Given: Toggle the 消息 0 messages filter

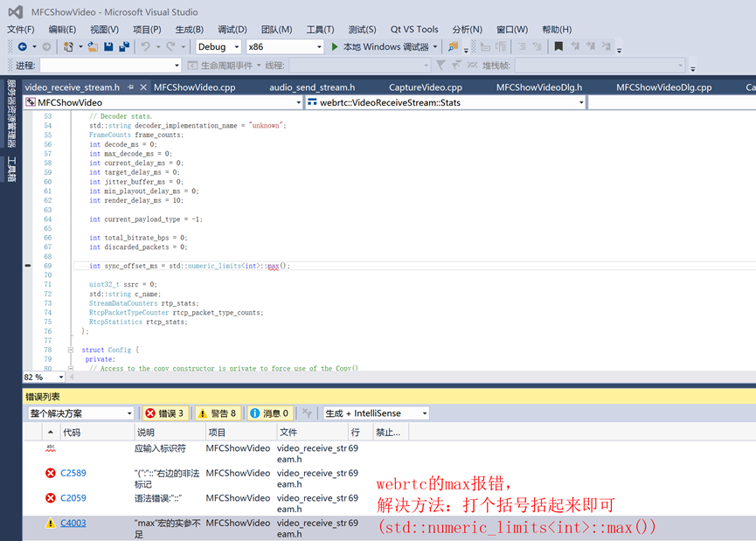Looking at the screenshot, I should coord(269,413).
